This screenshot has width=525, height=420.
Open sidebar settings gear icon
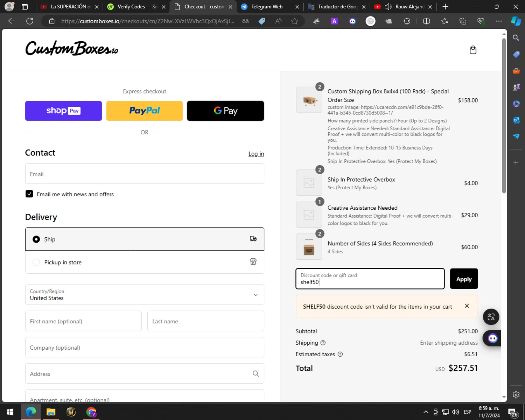[516, 395]
